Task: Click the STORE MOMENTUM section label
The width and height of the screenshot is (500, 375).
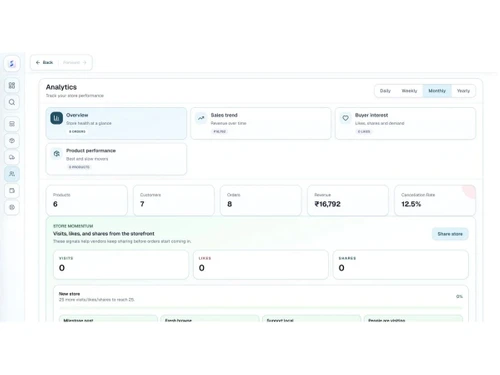Action: (73, 226)
